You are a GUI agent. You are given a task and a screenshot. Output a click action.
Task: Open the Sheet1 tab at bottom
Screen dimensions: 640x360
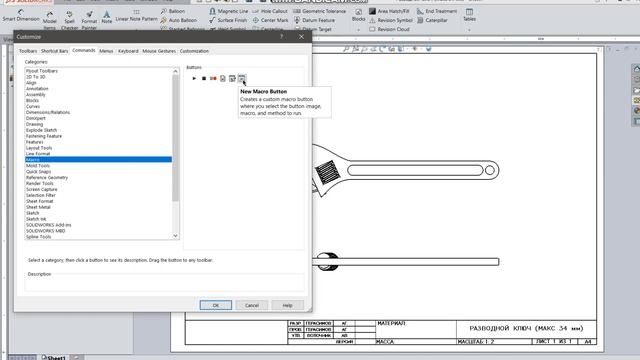[53, 358]
